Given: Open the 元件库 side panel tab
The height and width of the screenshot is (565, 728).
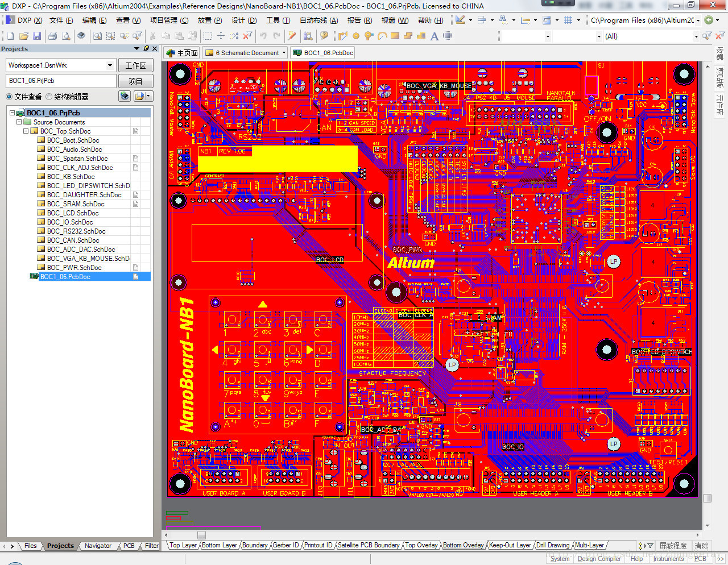Looking at the screenshot, I should (x=720, y=105).
